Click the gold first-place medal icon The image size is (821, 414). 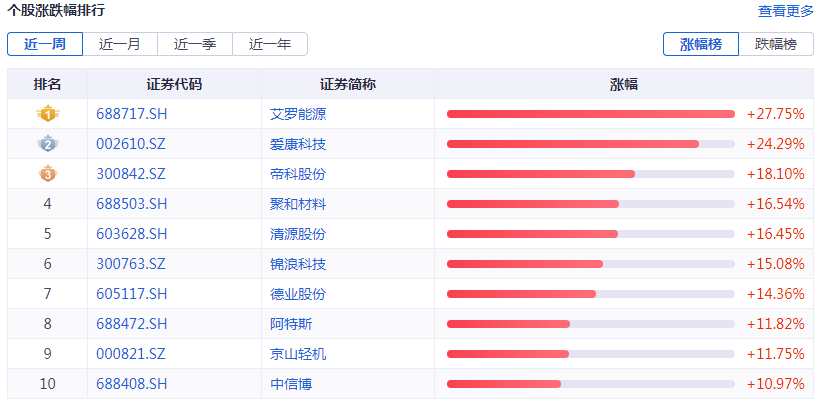tap(47, 114)
